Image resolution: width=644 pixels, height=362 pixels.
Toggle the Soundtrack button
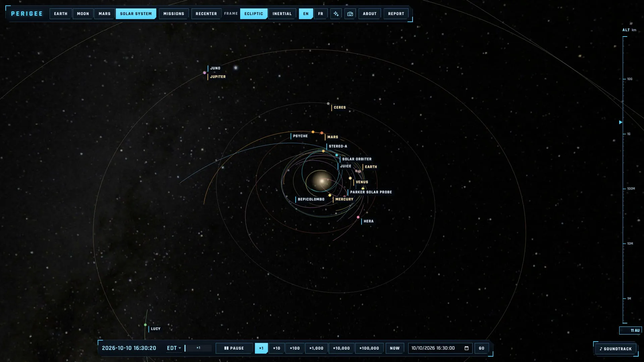615,349
